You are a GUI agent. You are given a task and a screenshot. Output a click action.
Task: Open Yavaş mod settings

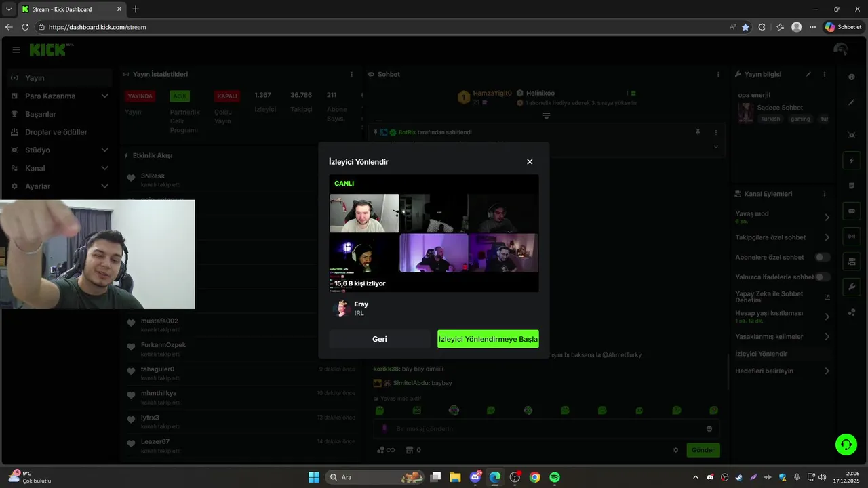pyautogui.click(x=783, y=217)
